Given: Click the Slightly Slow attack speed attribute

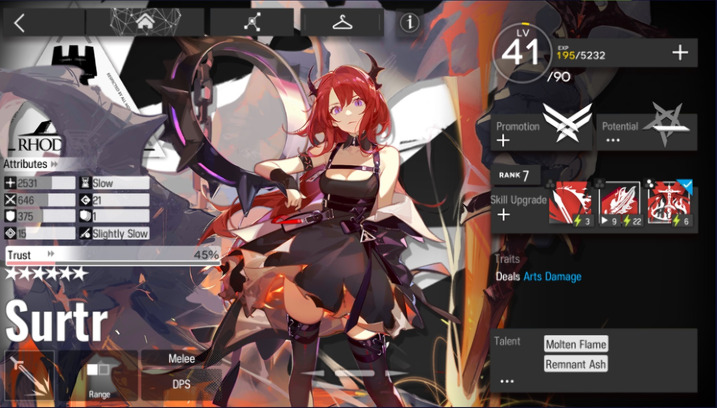Looking at the screenshot, I should tap(114, 233).
